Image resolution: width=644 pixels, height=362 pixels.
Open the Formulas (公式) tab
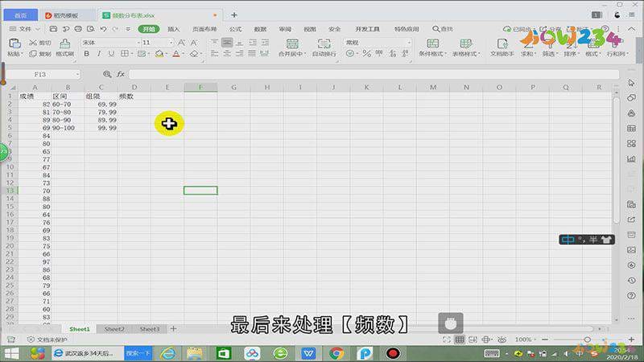pos(235,29)
